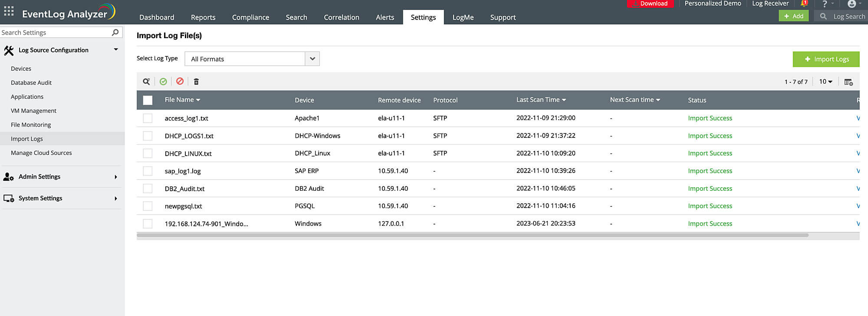Expand the Admin Settings section
Screen dimensions: 868x316
[x=116, y=177]
